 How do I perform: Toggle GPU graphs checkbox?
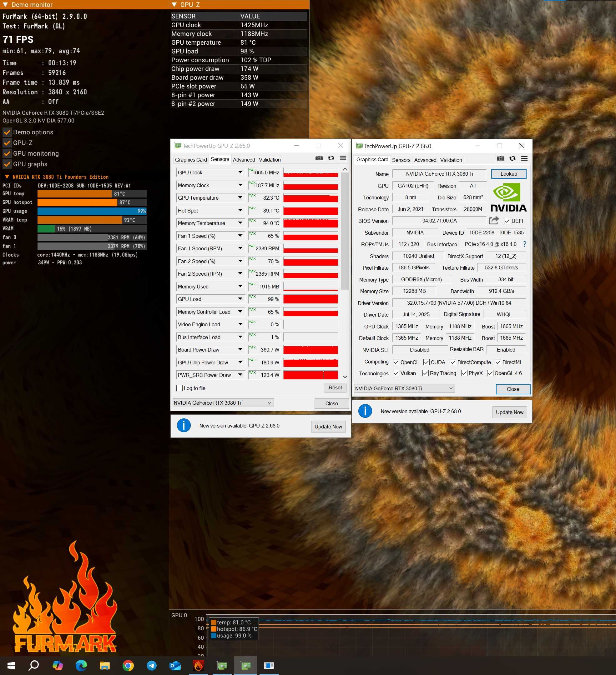point(7,164)
